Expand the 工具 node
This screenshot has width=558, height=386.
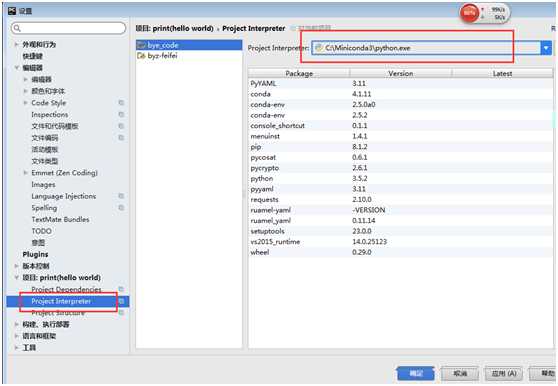[16, 348]
